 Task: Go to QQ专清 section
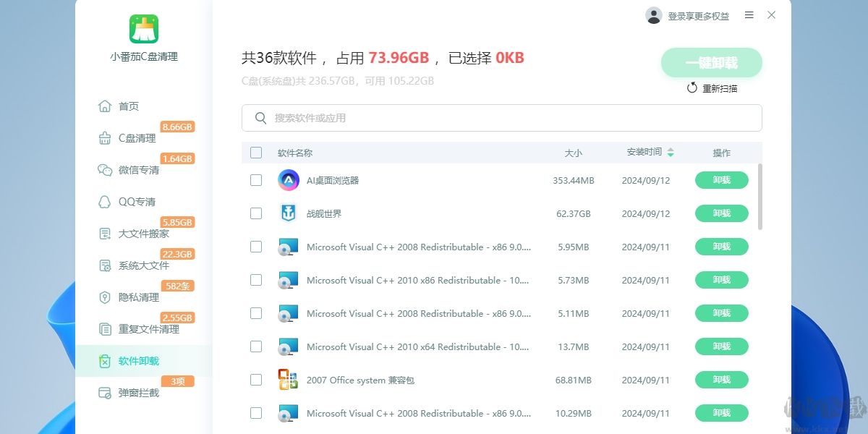point(137,202)
